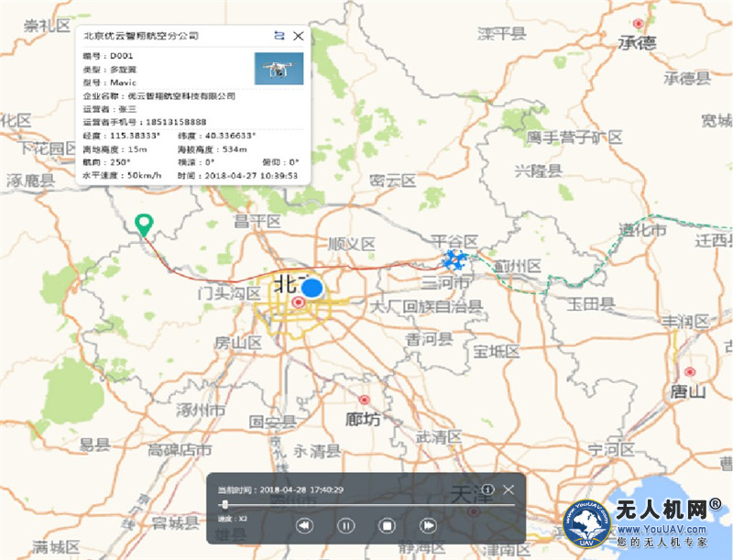Click the playback progress slider handle
This screenshot has width=733, height=560.
[x=225, y=504]
